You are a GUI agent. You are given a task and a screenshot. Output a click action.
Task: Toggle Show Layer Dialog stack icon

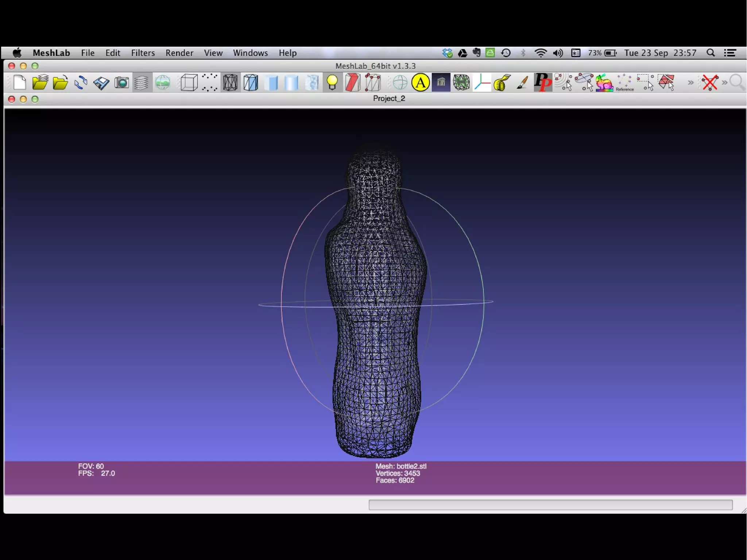142,82
